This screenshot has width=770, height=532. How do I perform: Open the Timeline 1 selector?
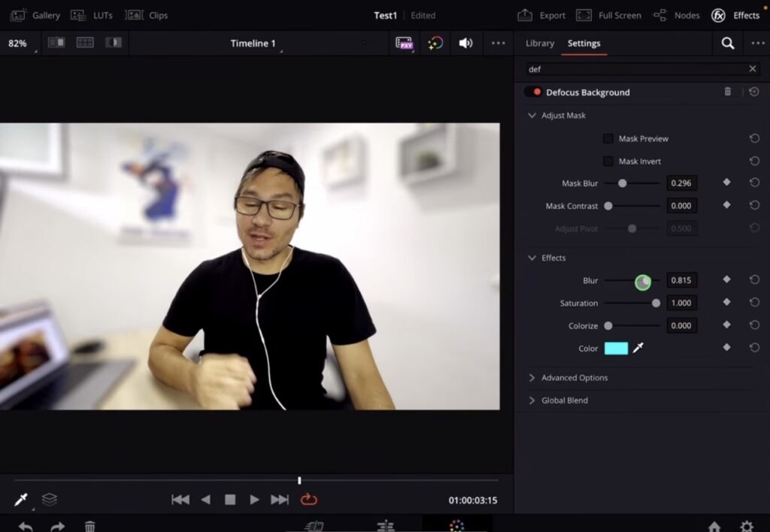(253, 44)
